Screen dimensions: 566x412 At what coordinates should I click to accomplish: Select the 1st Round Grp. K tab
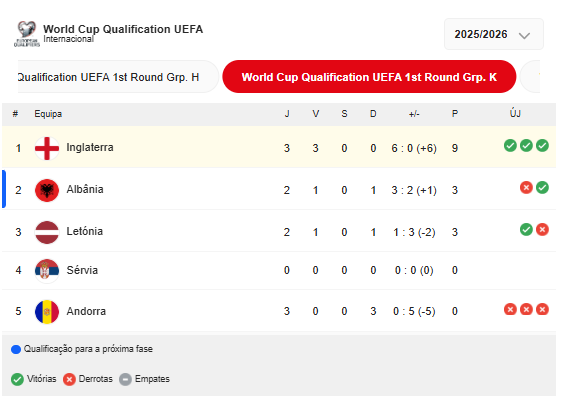[369, 77]
